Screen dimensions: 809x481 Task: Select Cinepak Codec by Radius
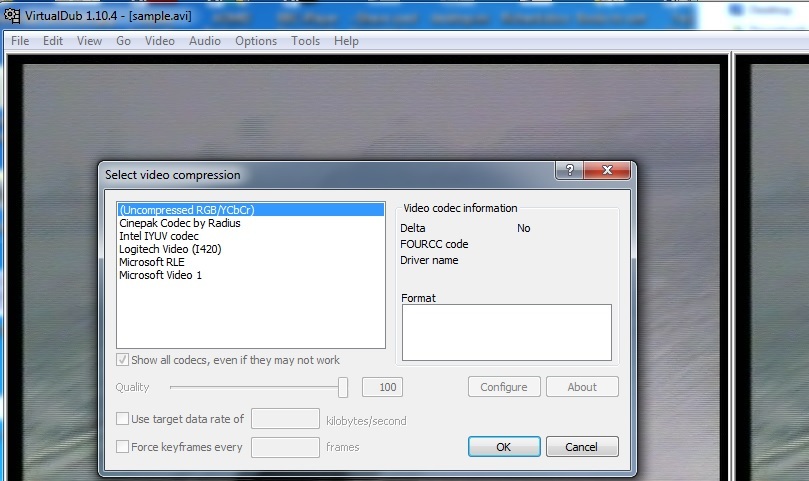(x=251, y=223)
